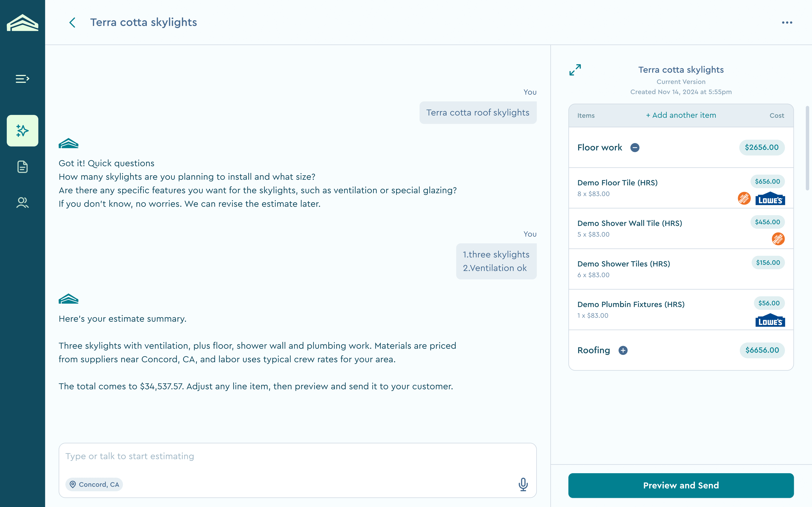
Task: Click the items list vertical scrollbar
Action: pyautogui.click(x=807, y=148)
